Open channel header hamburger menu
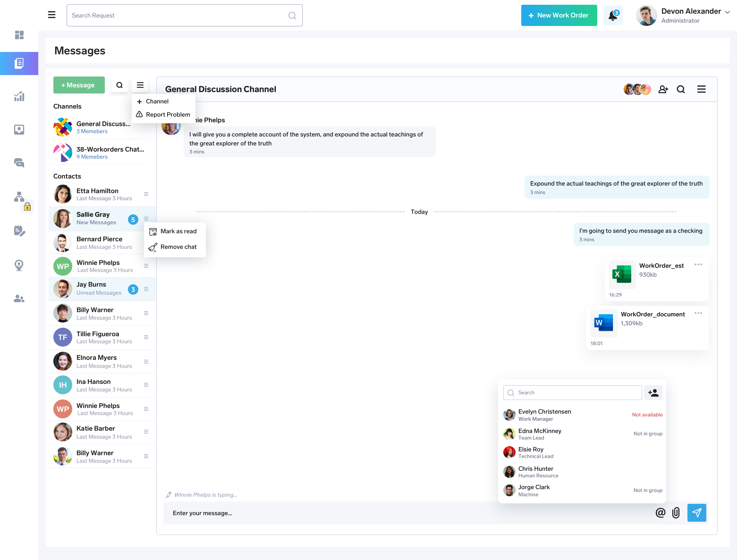The image size is (737, 560). tap(701, 89)
